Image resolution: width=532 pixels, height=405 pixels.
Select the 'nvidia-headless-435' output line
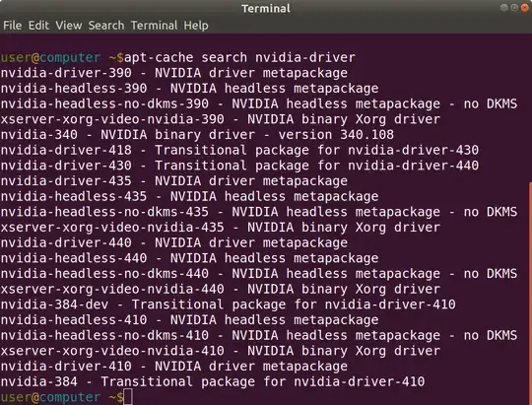coord(189,196)
